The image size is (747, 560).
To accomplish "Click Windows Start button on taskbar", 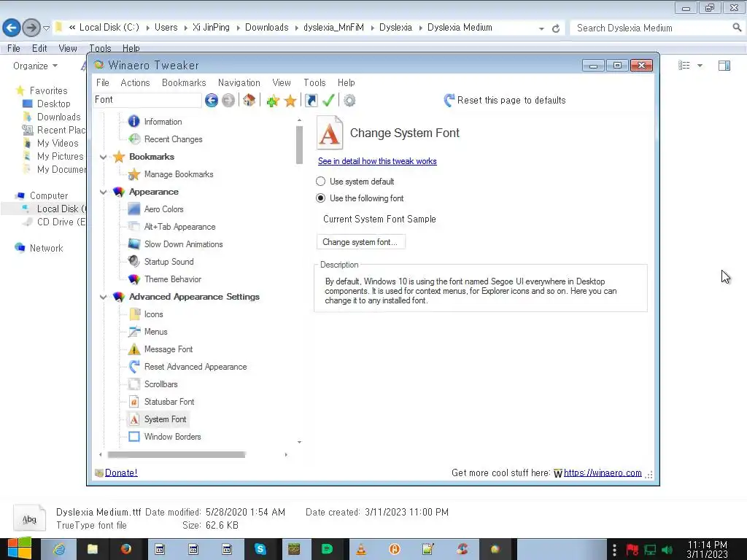I will (20, 548).
